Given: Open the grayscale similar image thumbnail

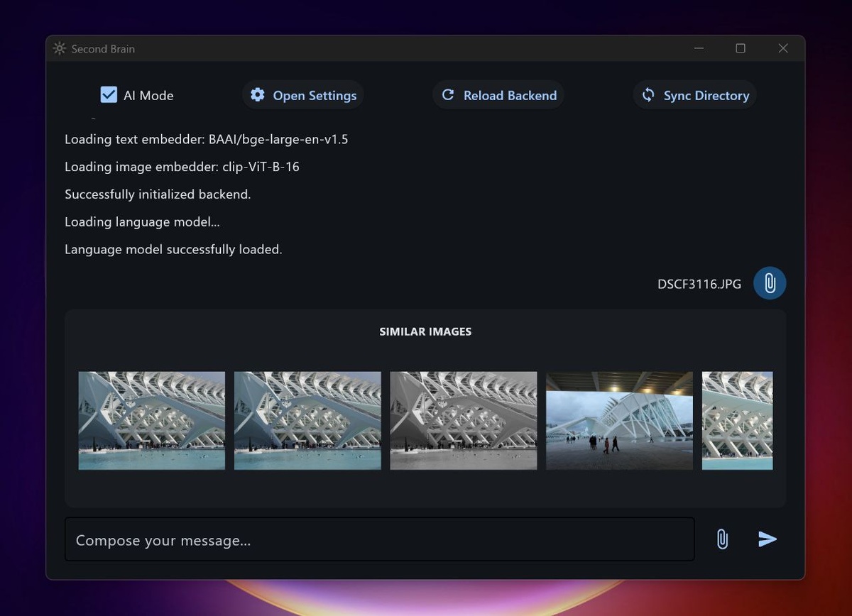Looking at the screenshot, I should (x=464, y=421).
